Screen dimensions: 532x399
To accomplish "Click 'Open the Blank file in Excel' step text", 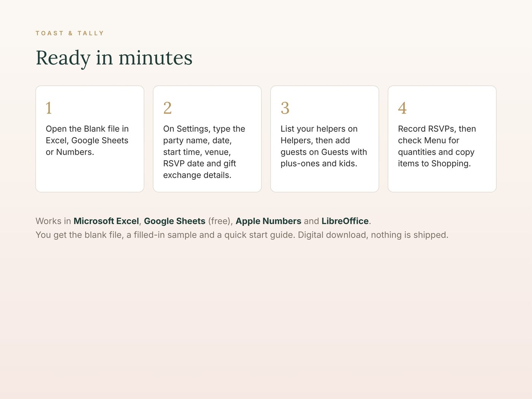I will 87,141.
